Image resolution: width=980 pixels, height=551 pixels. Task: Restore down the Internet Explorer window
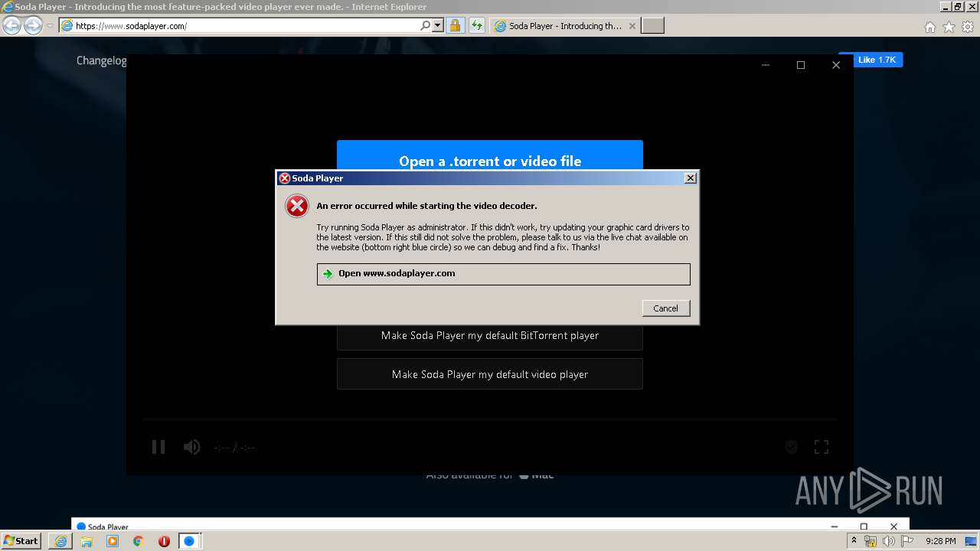tap(958, 7)
